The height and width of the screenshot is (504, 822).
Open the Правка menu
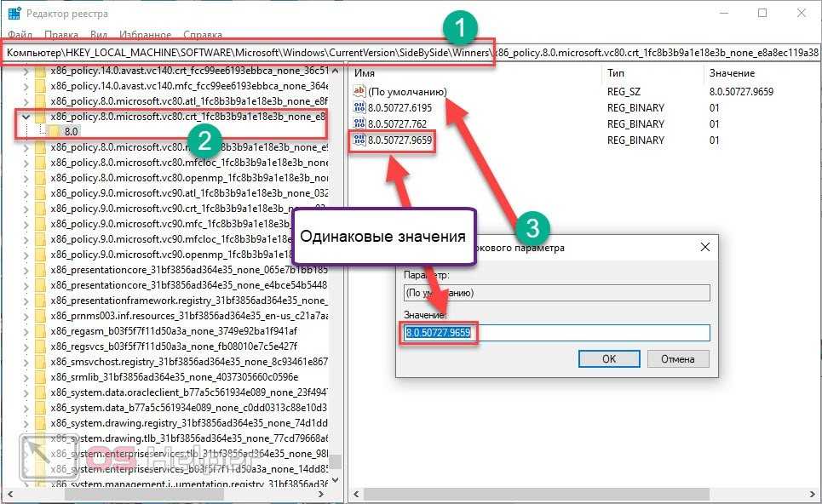click(60, 35)
